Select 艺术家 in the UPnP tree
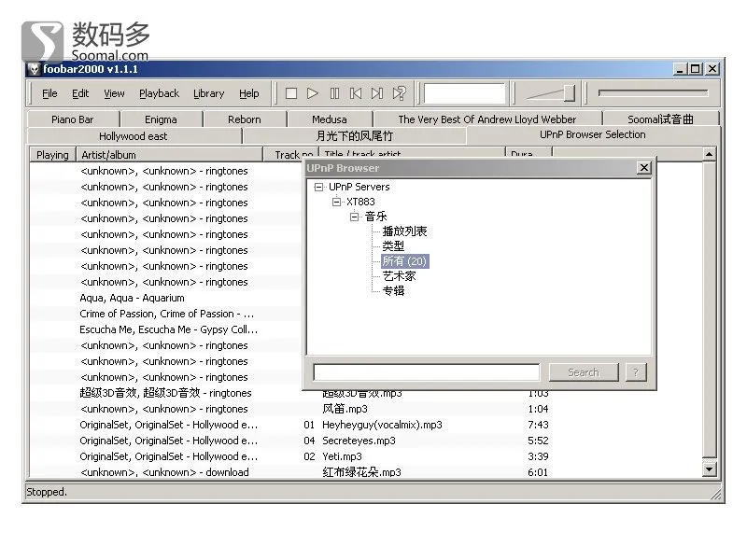This screenshot has width=747, height=560. point(399,276)
